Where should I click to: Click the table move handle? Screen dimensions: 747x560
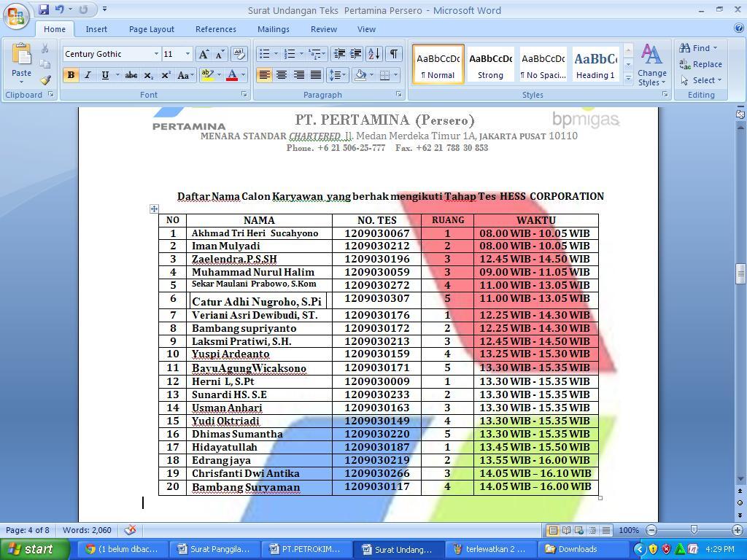click(x=154, y=209)
